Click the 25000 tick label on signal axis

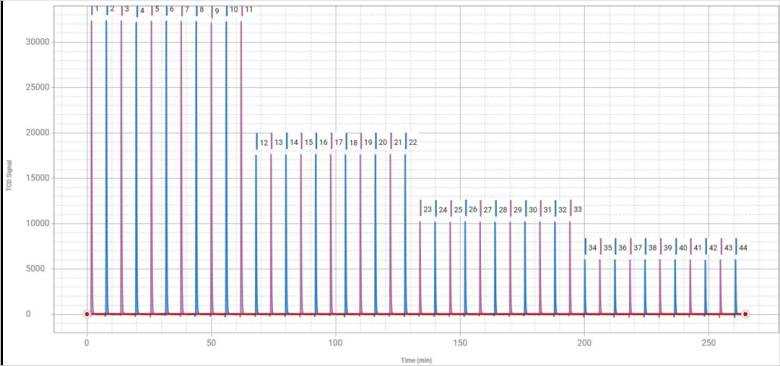(x=37, y=88)
